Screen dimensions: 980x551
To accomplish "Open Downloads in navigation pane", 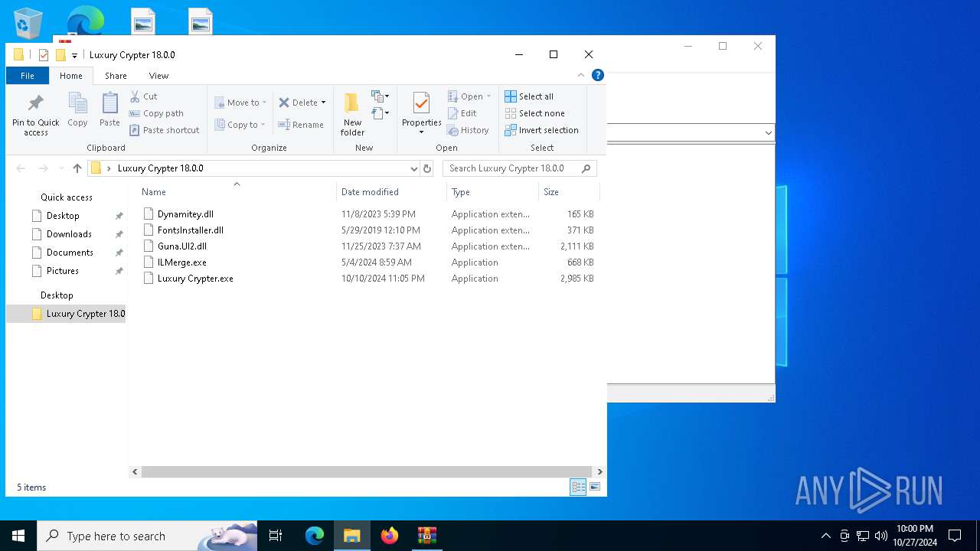I will click(69, 234).
